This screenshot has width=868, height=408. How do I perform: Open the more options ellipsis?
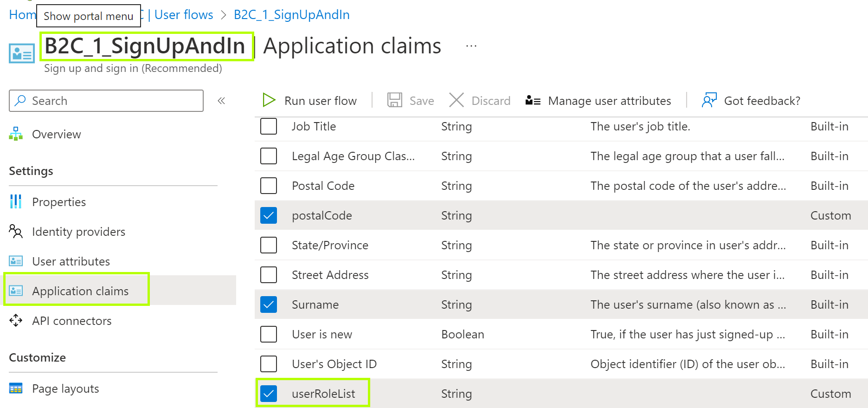[x=471, y=46]
